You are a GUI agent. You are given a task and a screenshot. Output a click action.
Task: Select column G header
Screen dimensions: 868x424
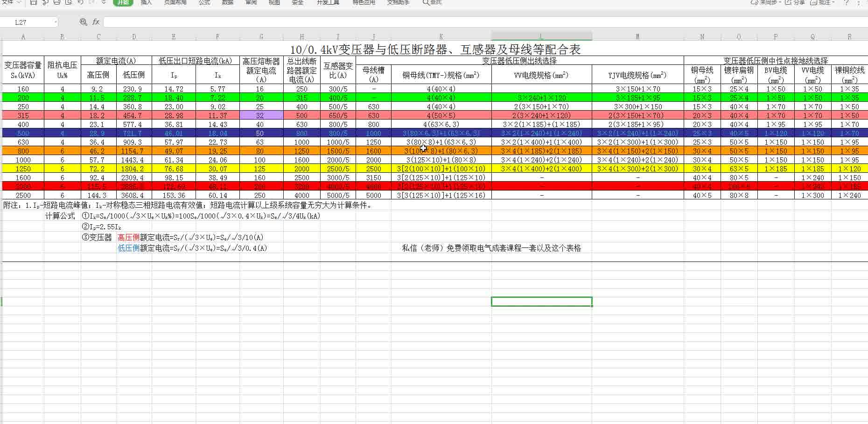point(261,36)
